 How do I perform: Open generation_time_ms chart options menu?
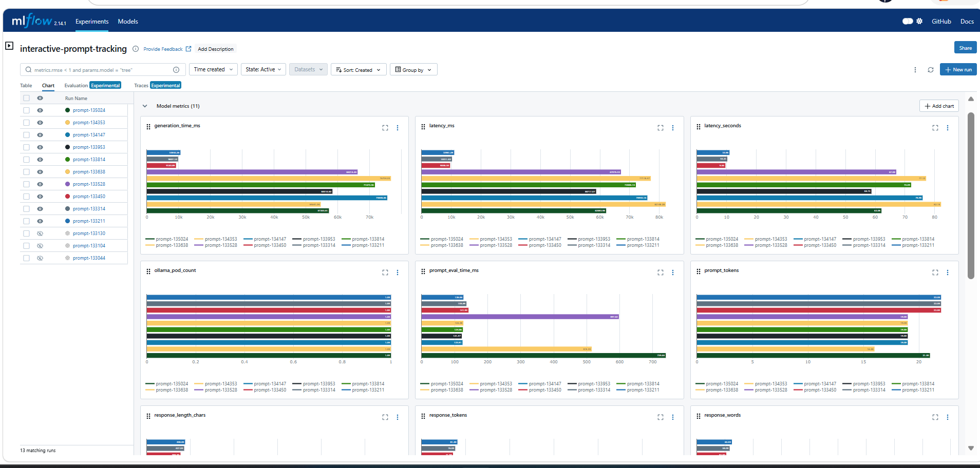[398, 128]
